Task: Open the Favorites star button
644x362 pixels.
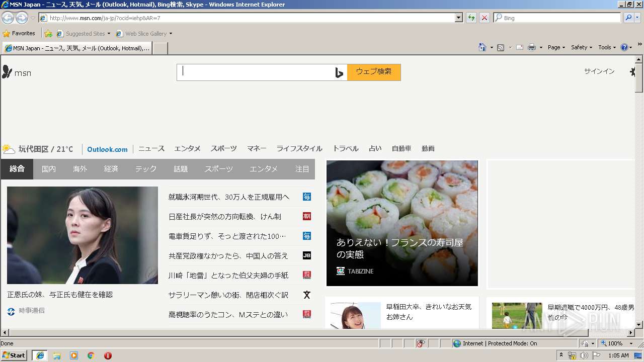Action: coord(19,33)
